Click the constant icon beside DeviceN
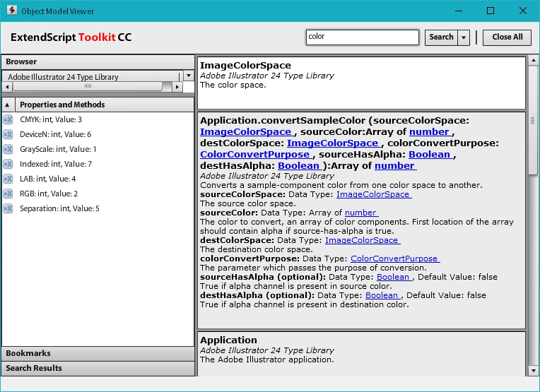The image size is (540, 392). point(8,134)
